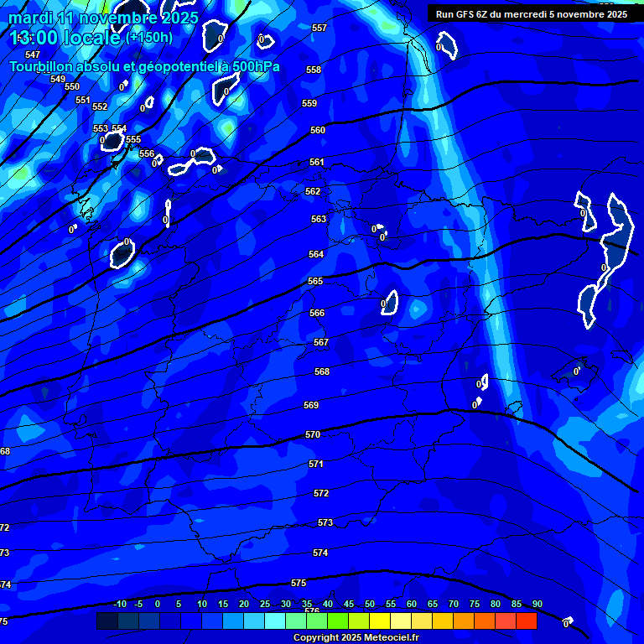Select the 565 contour line label
644x644 pixels.
[x=315, y=282]
